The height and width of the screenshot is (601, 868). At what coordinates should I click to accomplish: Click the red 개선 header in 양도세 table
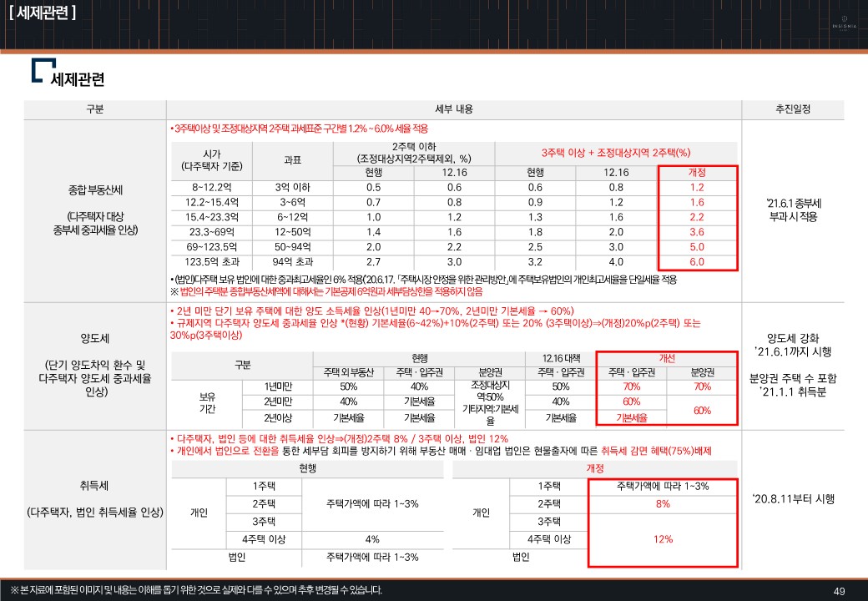667,356
